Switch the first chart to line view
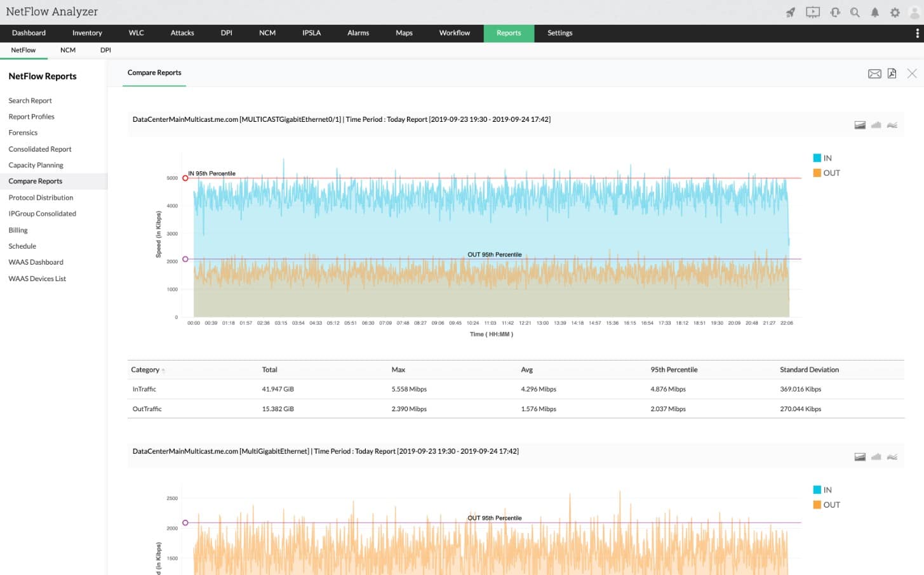Viewport: 924px width, 575px height. pos(892,124)
